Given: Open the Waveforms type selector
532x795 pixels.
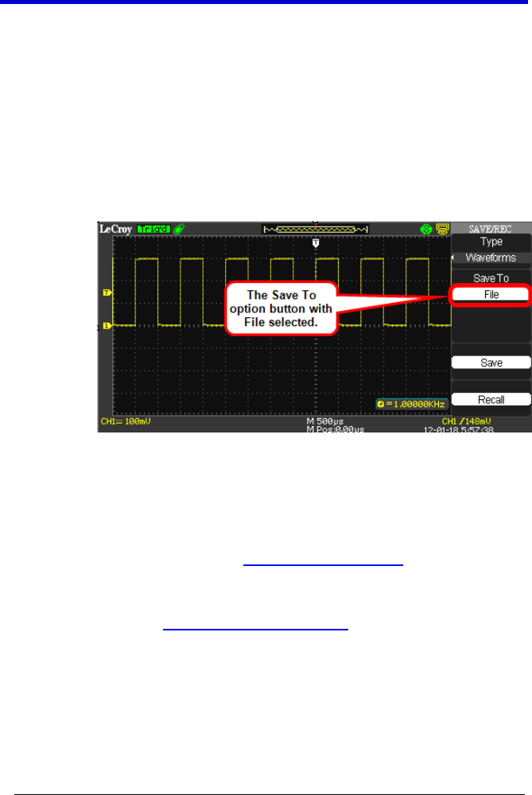Looking at the screenshot, I should click(491, 258).
